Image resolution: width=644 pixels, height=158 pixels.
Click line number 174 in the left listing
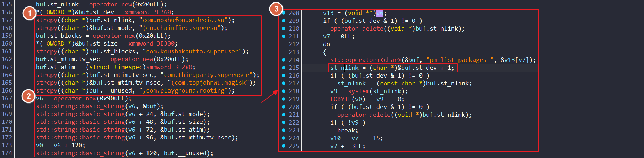(7, 153)
